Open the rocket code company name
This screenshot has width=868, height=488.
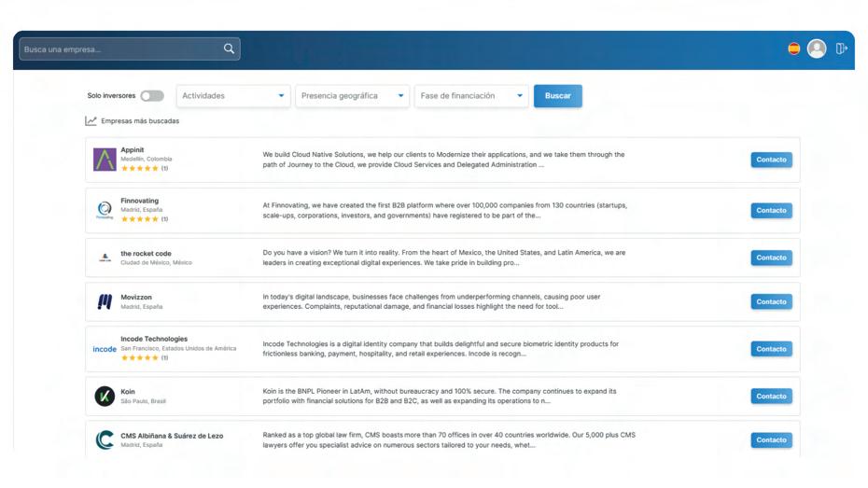pos(147,254)
